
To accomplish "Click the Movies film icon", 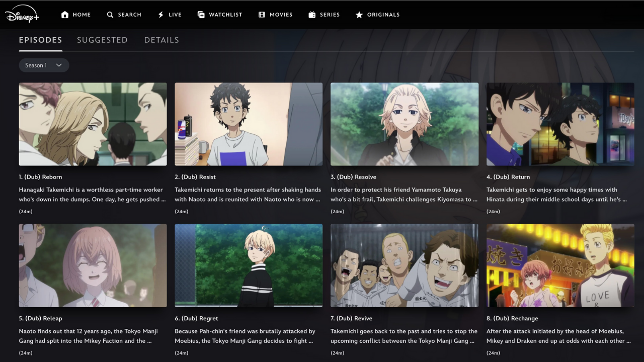I will coord(262,15).
